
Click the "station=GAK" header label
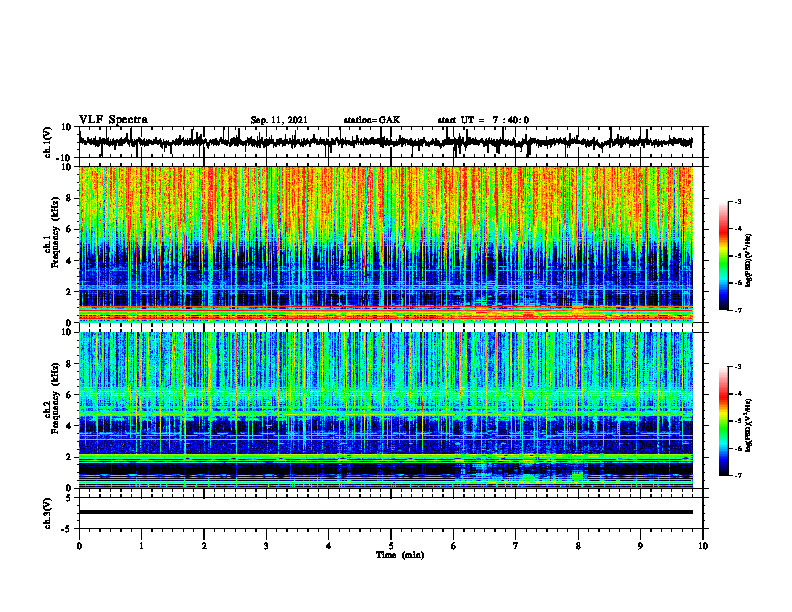(372, 120)
